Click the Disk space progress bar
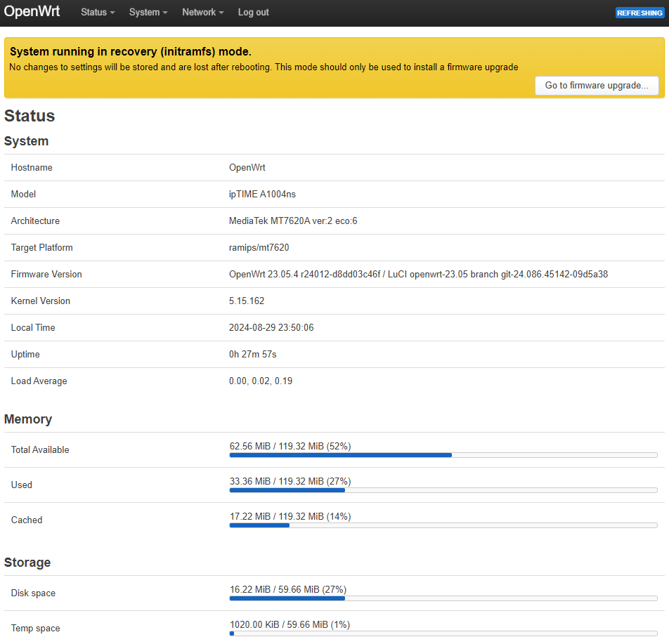Image resolution: width=669 pixels, height=644 pixels. click(x=443, y=599)
